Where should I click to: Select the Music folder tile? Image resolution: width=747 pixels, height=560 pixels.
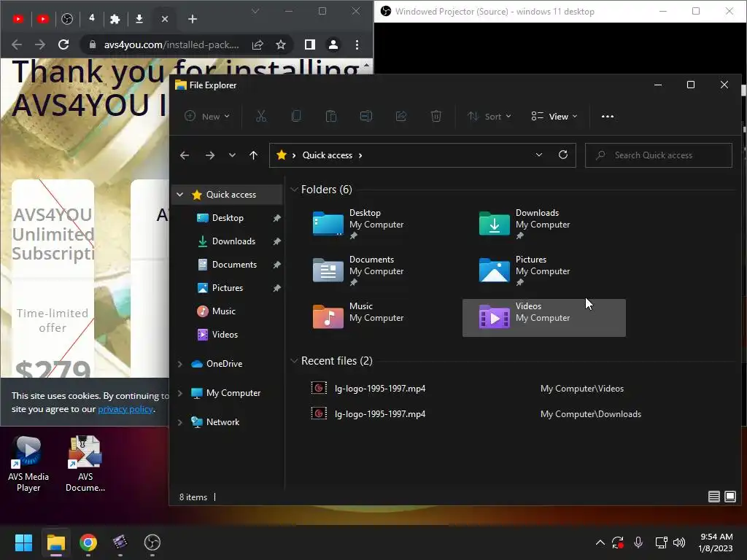378,318
